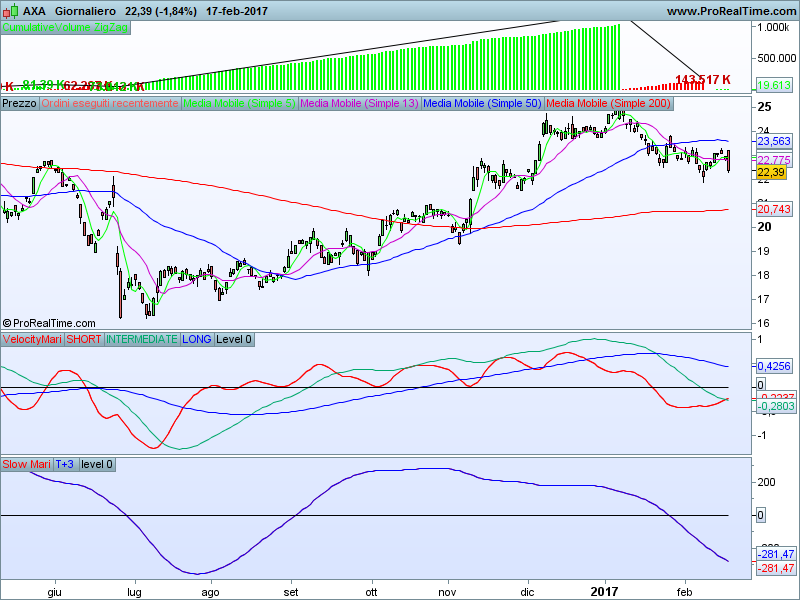Click the yellow 22,39 current price tag
This screenshot has width=800, height=600.
coord(771,172)
